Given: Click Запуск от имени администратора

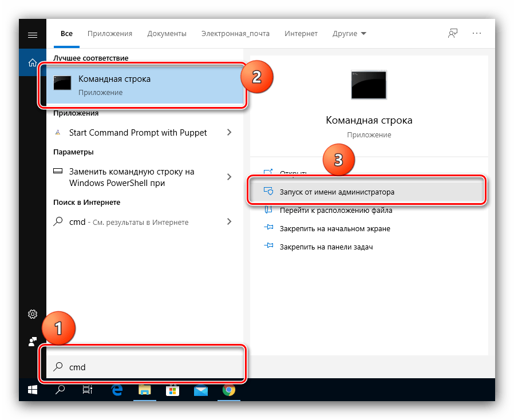Looking at the screenshot, I should 337,192.
